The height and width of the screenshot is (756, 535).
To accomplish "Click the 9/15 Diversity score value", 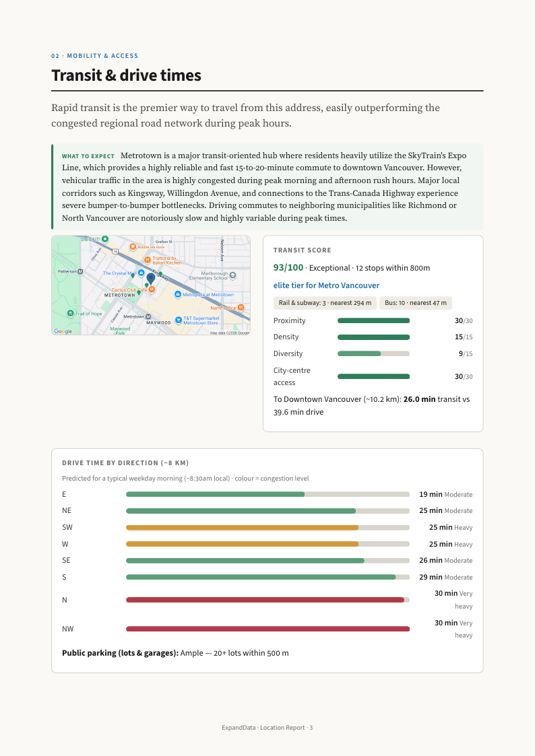I will tap(466, 353).
